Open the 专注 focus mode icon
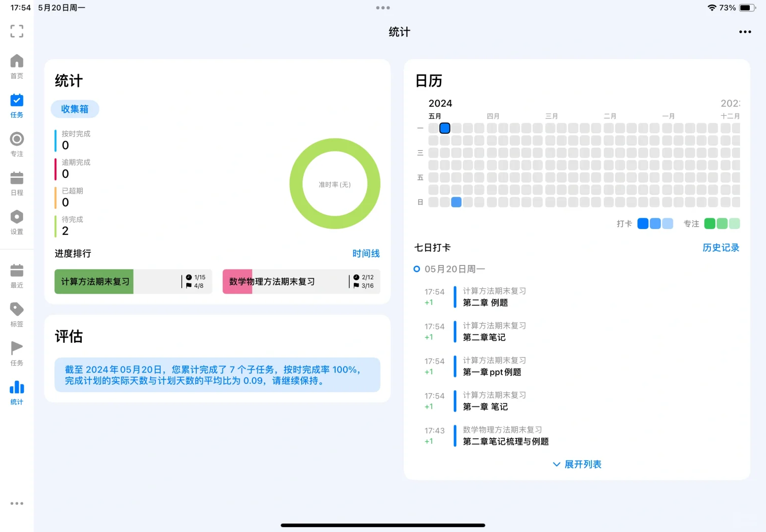766x532 pixels. 16,143
